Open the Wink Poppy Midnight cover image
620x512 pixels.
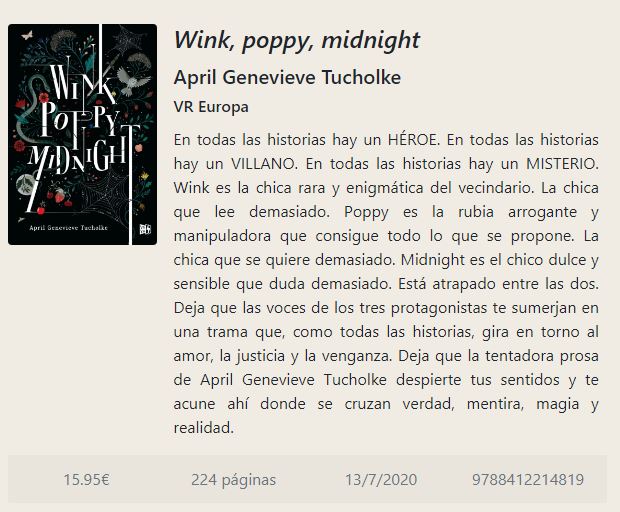(82, 134)
